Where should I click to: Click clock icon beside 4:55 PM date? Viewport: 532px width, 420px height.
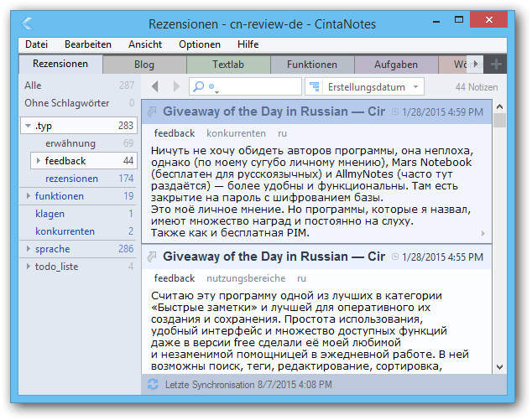[x=395, y=257]
